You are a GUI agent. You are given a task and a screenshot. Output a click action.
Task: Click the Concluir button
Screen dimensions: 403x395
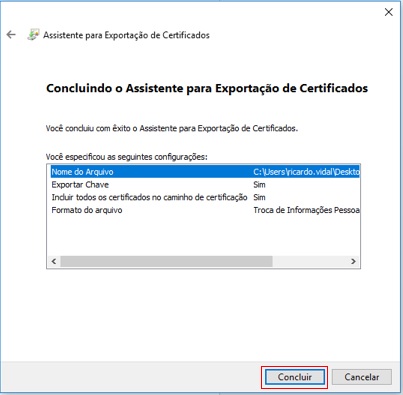pos(295,377)
